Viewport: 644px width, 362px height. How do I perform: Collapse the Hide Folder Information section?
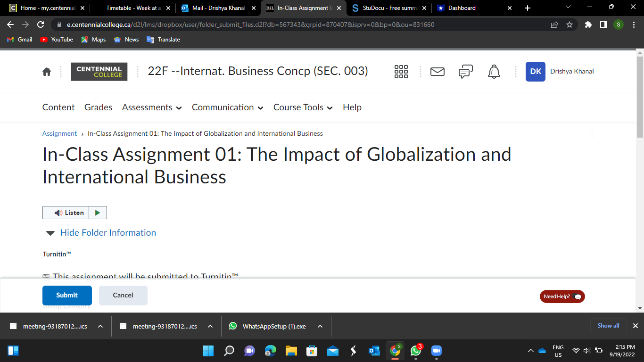(108, 232)
